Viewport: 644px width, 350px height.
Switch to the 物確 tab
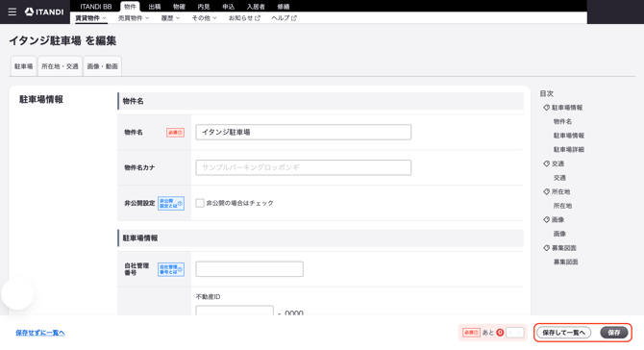(x=179, y=7)
